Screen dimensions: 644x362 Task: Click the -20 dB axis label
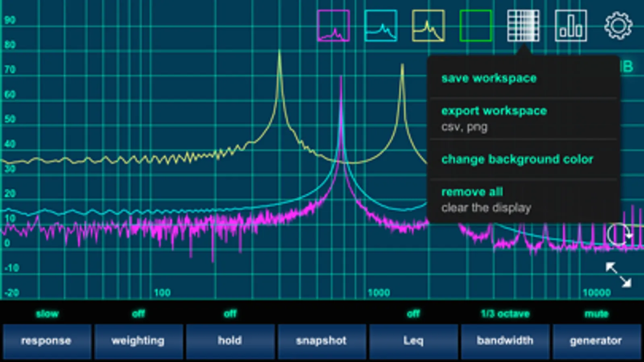click(12, 292)
